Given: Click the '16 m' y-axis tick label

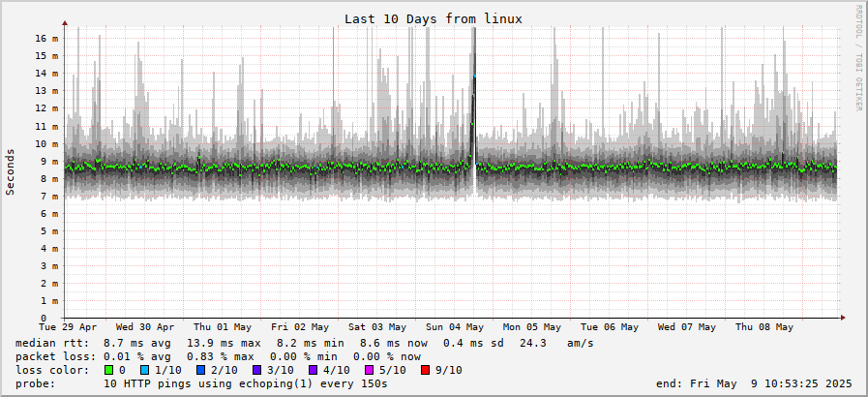Looking at the screenshot, I should click(x=47, y=38).
